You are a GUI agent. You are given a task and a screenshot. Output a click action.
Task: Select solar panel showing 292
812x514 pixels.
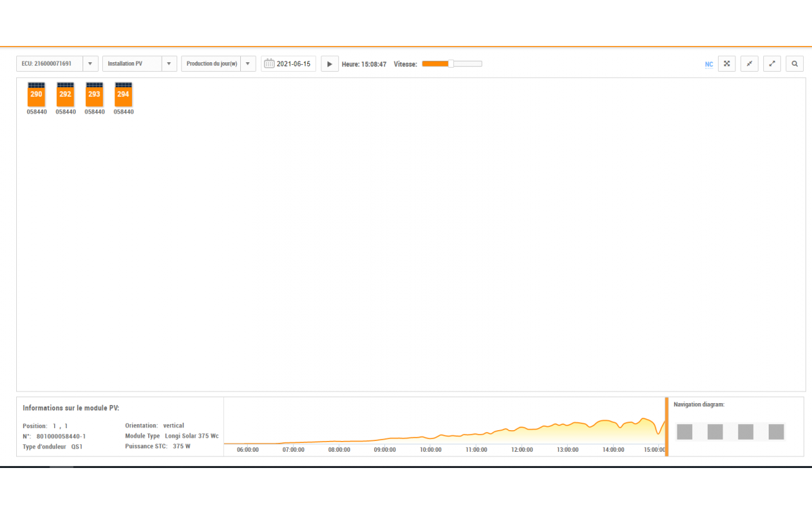point(66,94)
